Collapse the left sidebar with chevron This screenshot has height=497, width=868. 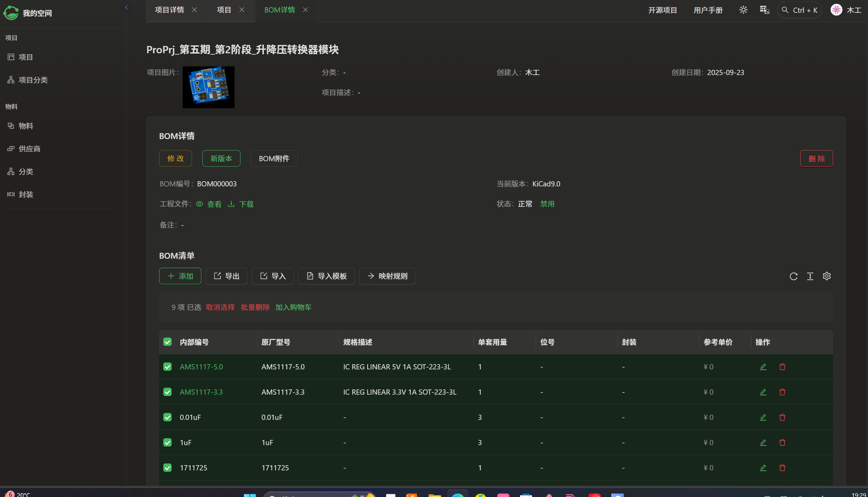coord(126,8)
